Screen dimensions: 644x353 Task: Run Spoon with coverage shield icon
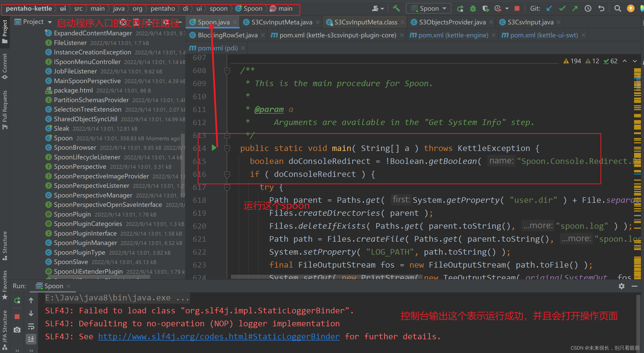485,8
